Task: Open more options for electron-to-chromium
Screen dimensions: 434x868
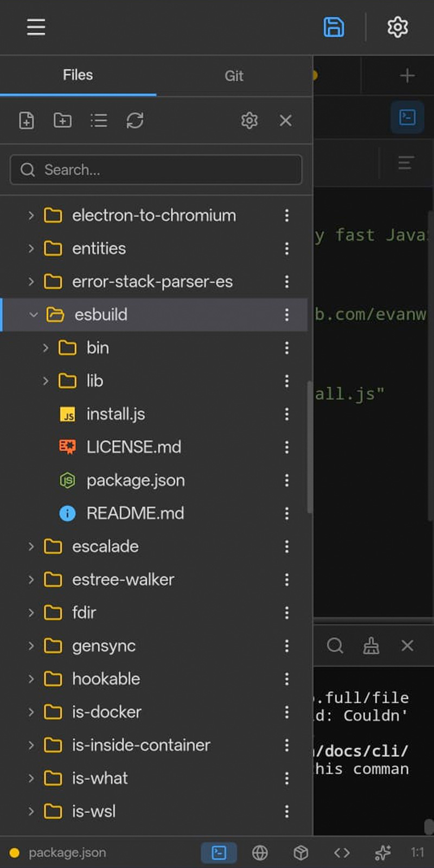Action: pyautogui.click(x=286, y=215)
